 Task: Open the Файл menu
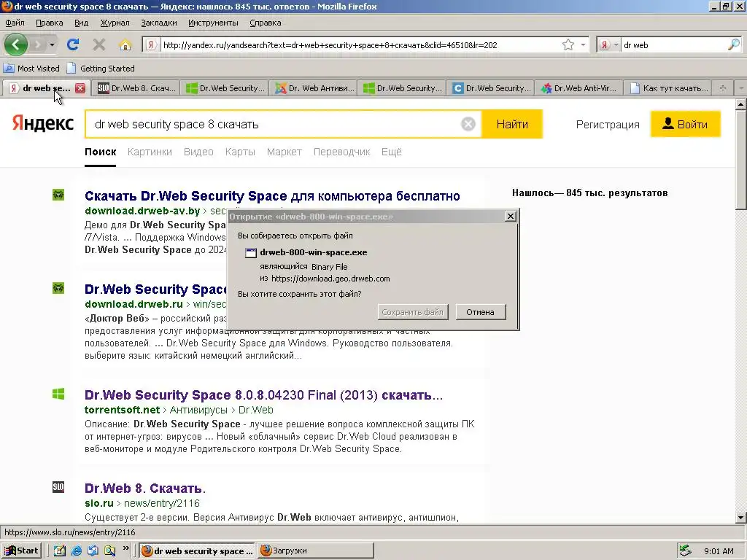click(x=15, y=23)
